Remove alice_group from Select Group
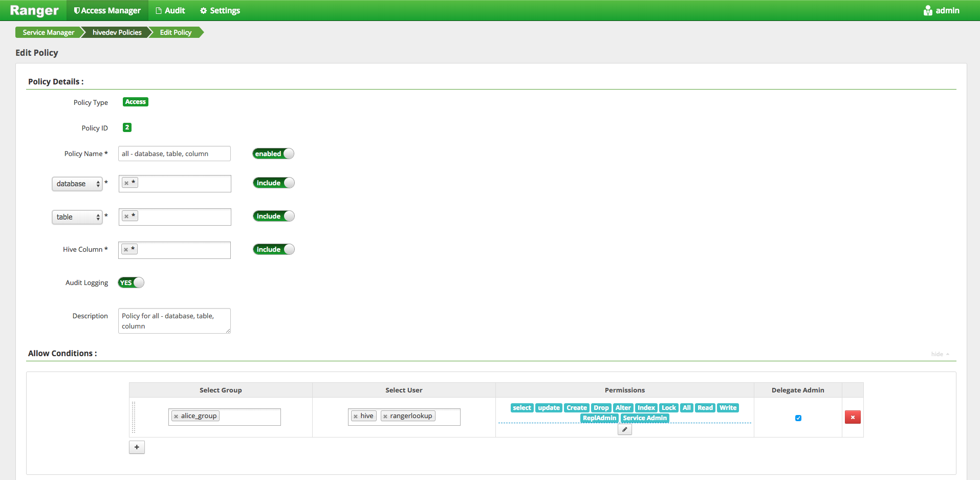The image size is (980, 480). point(176,417)
